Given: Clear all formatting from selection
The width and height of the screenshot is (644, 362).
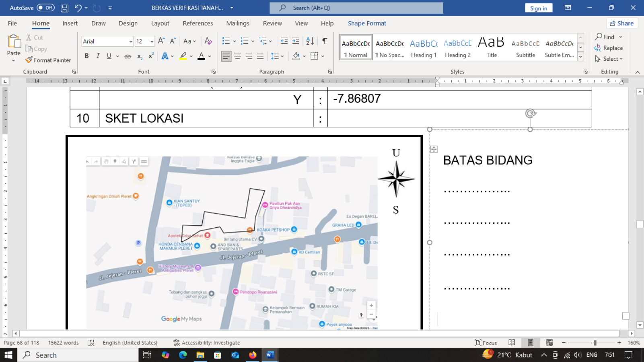Looking at the screenshot, I should tap(208, 41).
